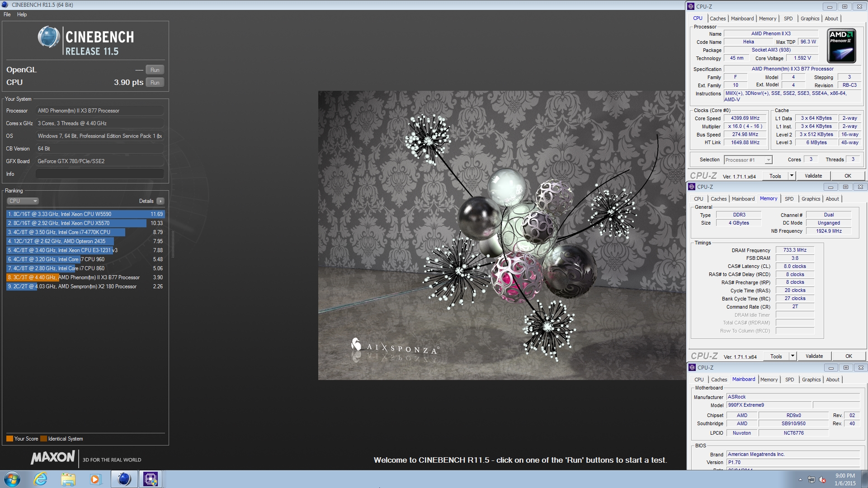
Task: Click Validate in top CPU-Z window
Action: point(813,176)
